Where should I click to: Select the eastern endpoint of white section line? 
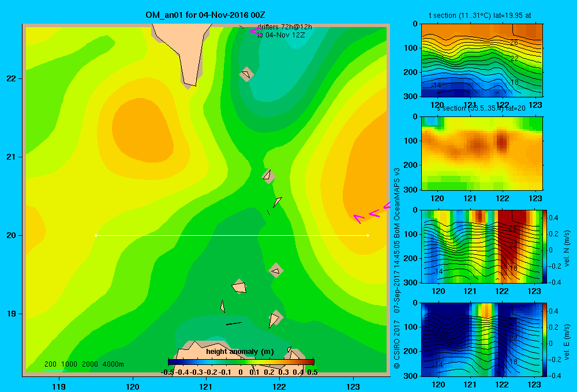pyautogui.click(x=368, y=235)
